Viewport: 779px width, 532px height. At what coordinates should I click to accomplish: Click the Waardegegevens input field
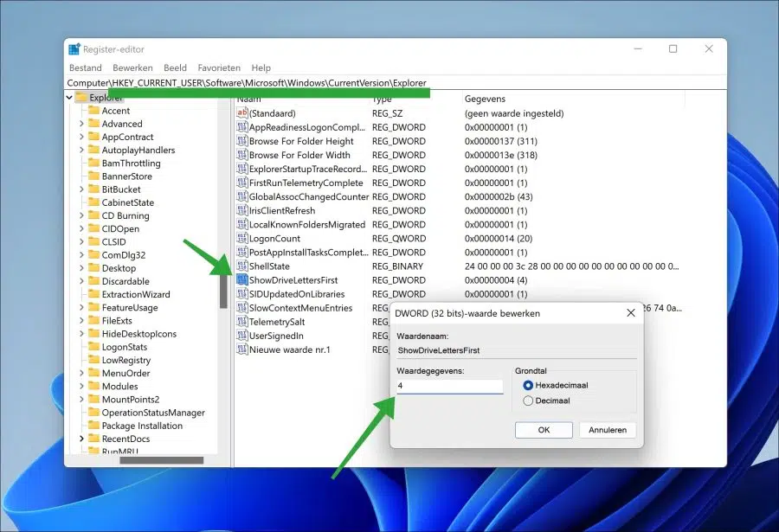[449, 386]
